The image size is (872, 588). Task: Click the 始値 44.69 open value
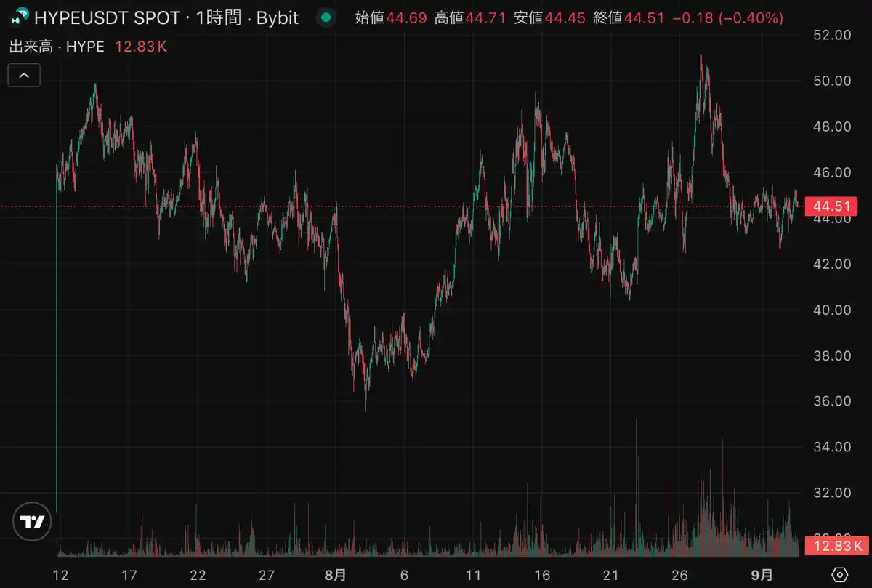point(391,17)
